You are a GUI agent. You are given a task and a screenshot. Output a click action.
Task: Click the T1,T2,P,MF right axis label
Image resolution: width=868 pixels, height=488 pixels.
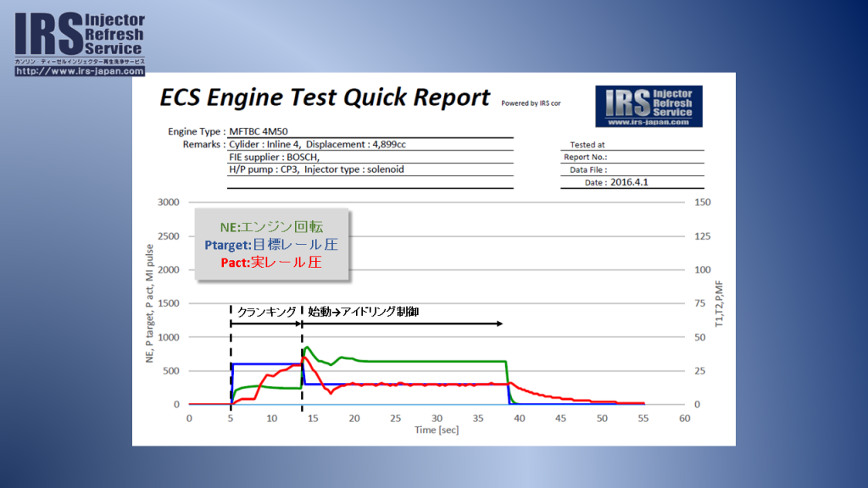click(719, 305)
